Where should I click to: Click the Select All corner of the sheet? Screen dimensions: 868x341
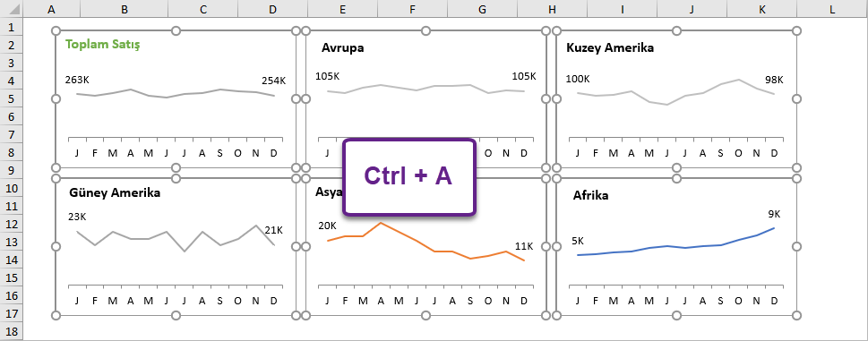click(13, 9)
